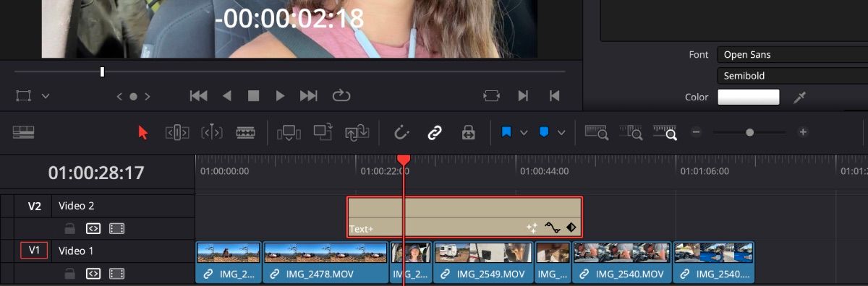Screen dimensions: 868x286
Task: Click the zoom in plus button
Action: click(802, 132)
